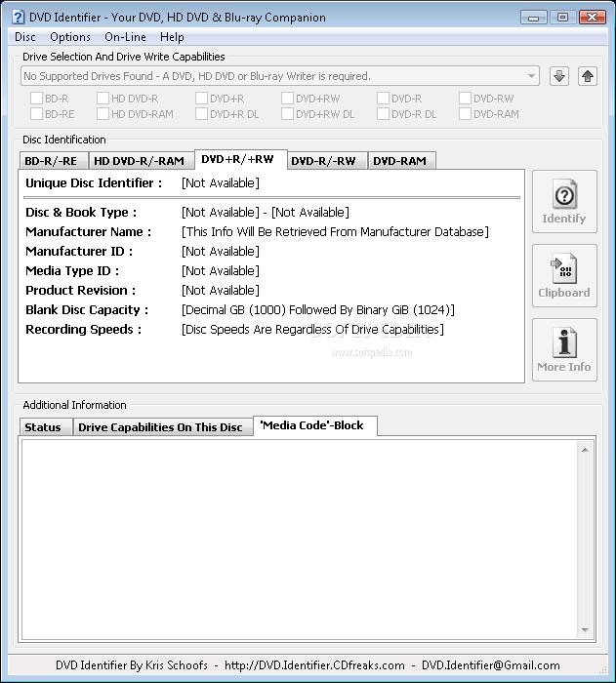Click the media code scrollbar up arrow

[585, 450]
